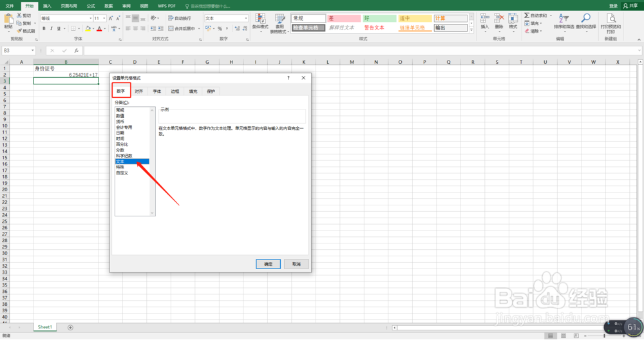Collapse the ribbon with the chevron
Image resolution: width=644 pixels, height=340 pixels.
point(639,39)
